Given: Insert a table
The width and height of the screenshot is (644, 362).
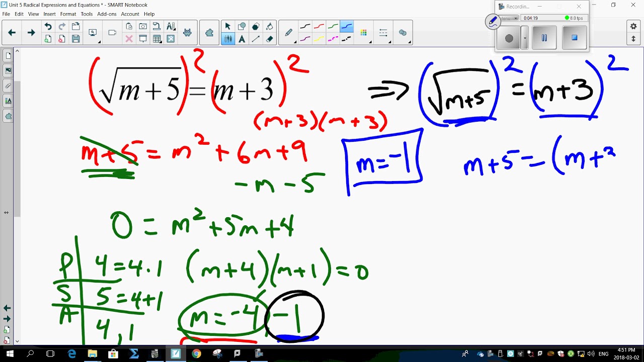Looking at the screenshot, I should click(156, 39).
